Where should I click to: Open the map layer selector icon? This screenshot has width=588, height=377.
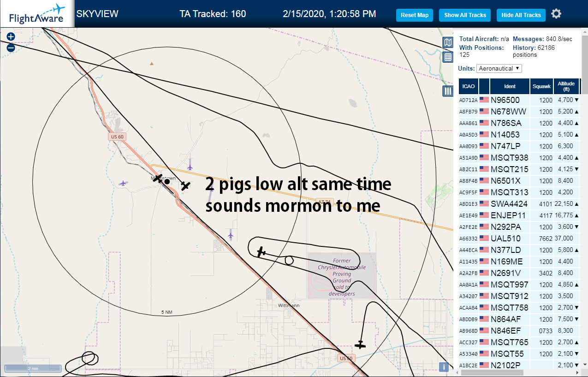coord(447,43)
